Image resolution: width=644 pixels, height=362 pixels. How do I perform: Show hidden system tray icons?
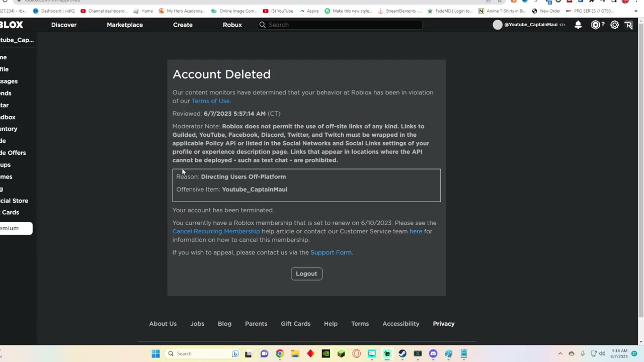(x=560, y=353)
